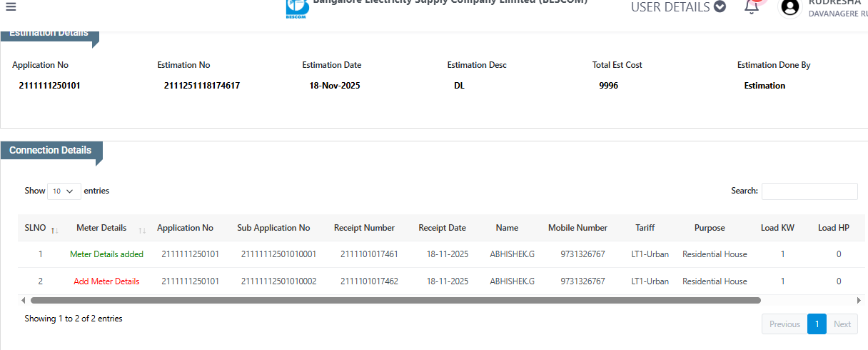Click the Name column header
868x350 pixels.
(507, 228)
